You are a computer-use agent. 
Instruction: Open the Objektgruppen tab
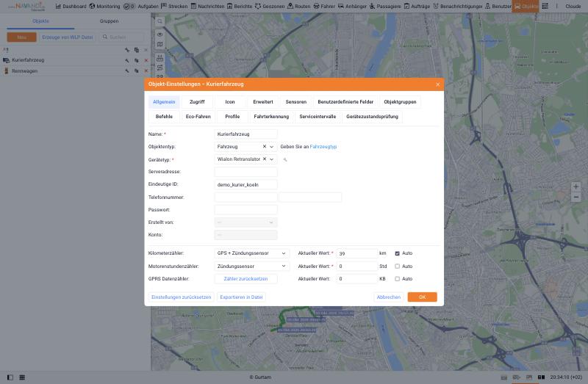(400, 102)
